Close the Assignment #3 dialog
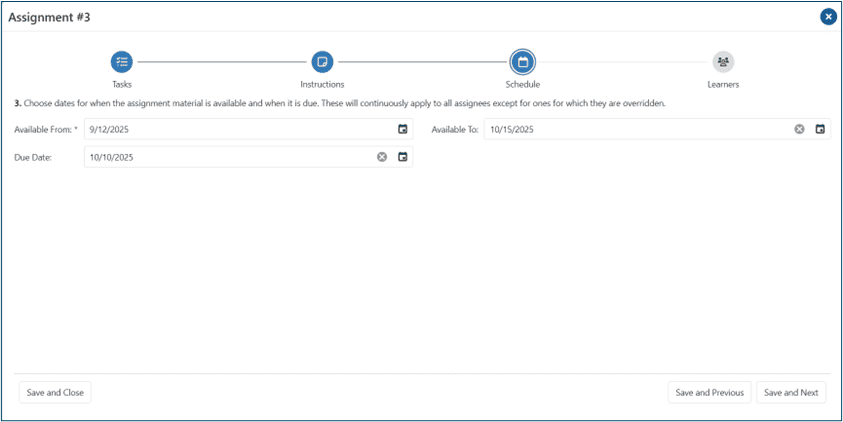 tap(828, 16)
